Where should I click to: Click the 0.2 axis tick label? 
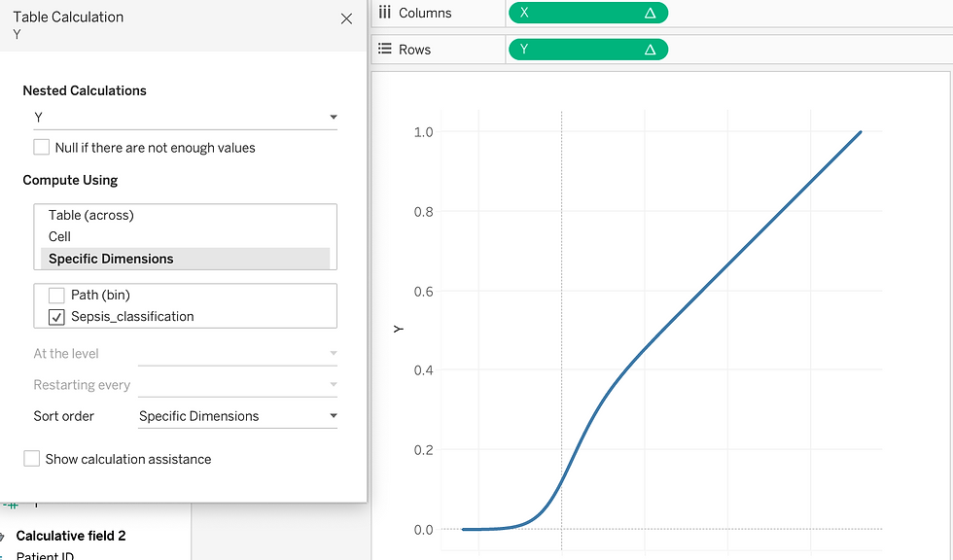424,450
